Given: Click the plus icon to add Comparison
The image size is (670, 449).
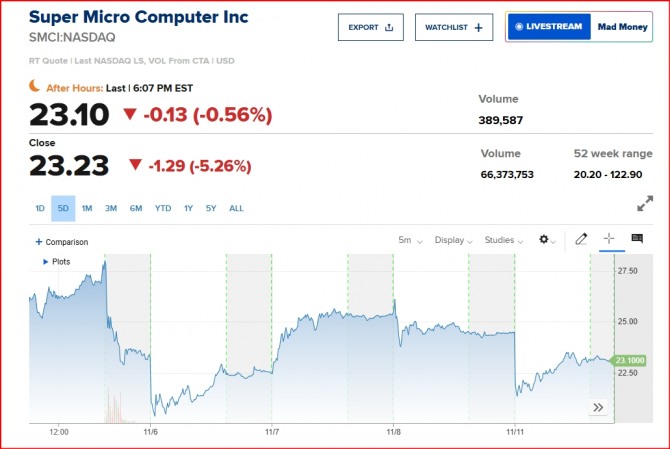Looking at the screenshot, I should pyautogui.click(x=39, y=242).
